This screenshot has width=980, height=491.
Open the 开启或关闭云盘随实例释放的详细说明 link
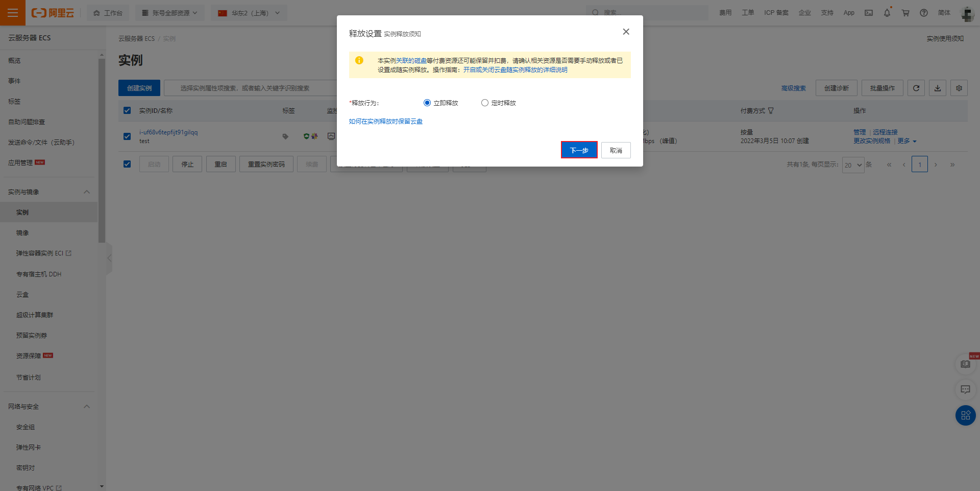click(515, 70)
